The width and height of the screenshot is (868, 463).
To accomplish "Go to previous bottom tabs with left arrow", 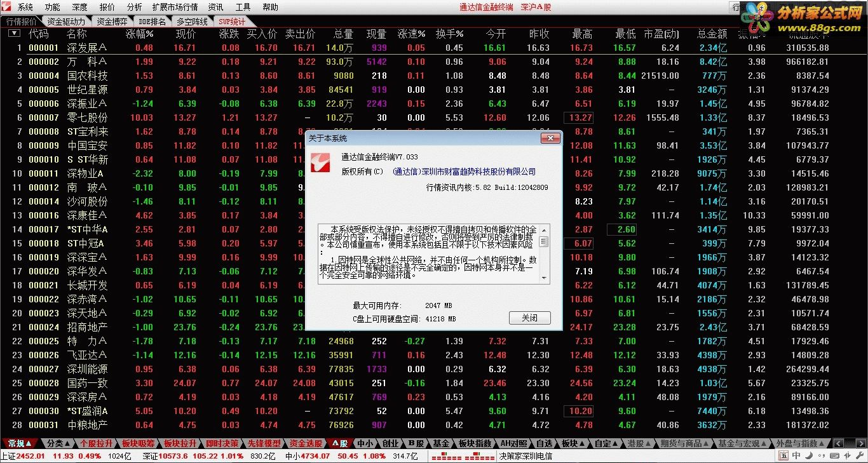I will point(838,443).
